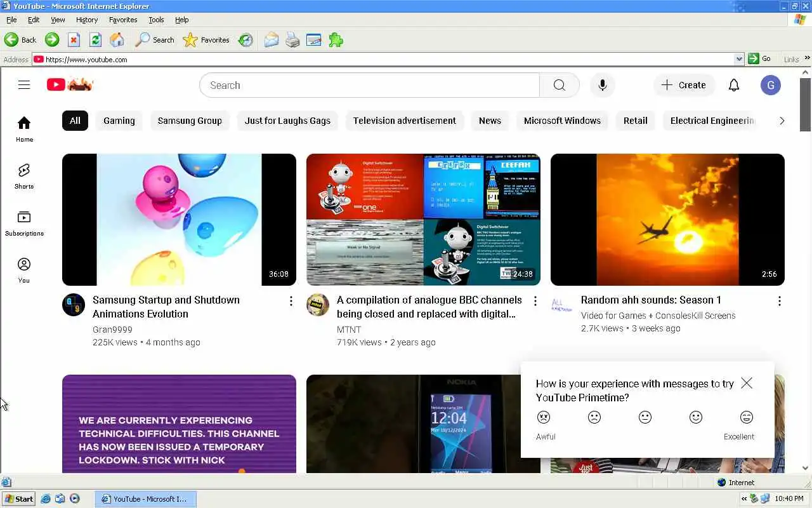Click the YouTube search input field
The width and height of the screenshot is (812, 508).
click(x=369, y=85)
